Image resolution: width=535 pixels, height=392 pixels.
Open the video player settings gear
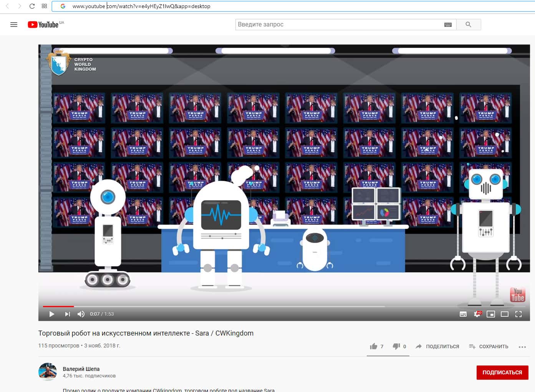pos(477,314)
